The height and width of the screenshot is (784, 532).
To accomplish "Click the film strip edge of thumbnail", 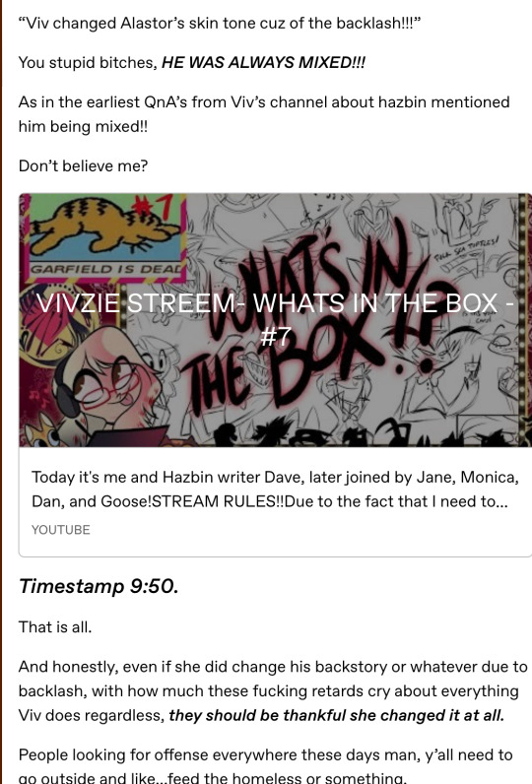I will pos(525,320).
